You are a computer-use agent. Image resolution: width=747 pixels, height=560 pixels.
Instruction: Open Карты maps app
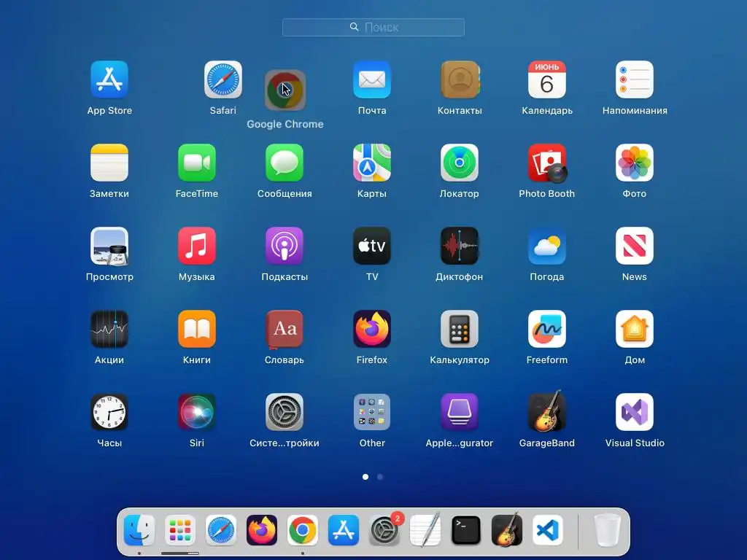point(372,163)
